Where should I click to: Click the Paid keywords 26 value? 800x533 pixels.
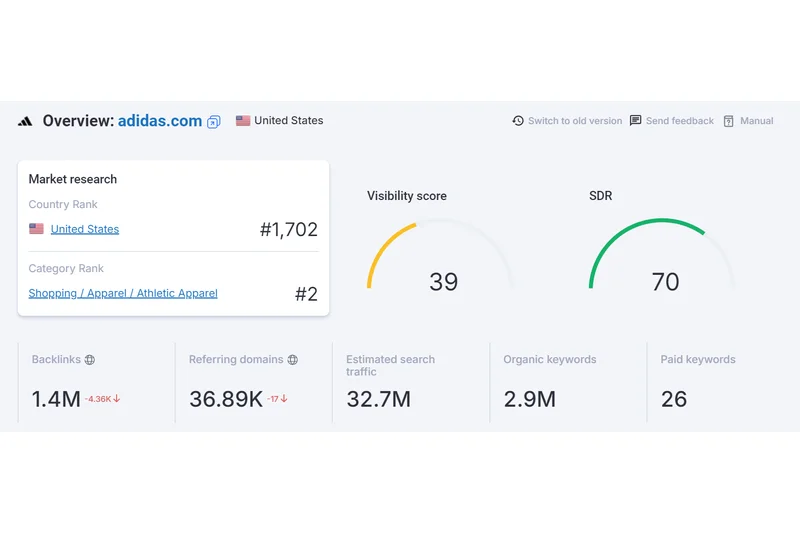click(x=674, y=399)
